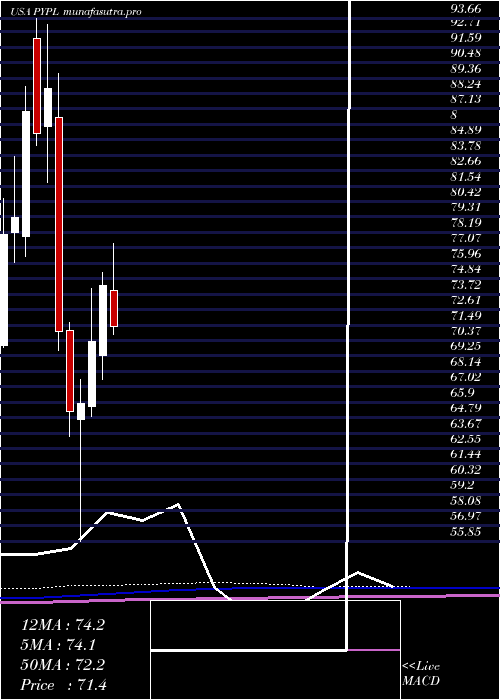
Task: Select the 65.9 price level label
Action: click(x=463, y=394)
